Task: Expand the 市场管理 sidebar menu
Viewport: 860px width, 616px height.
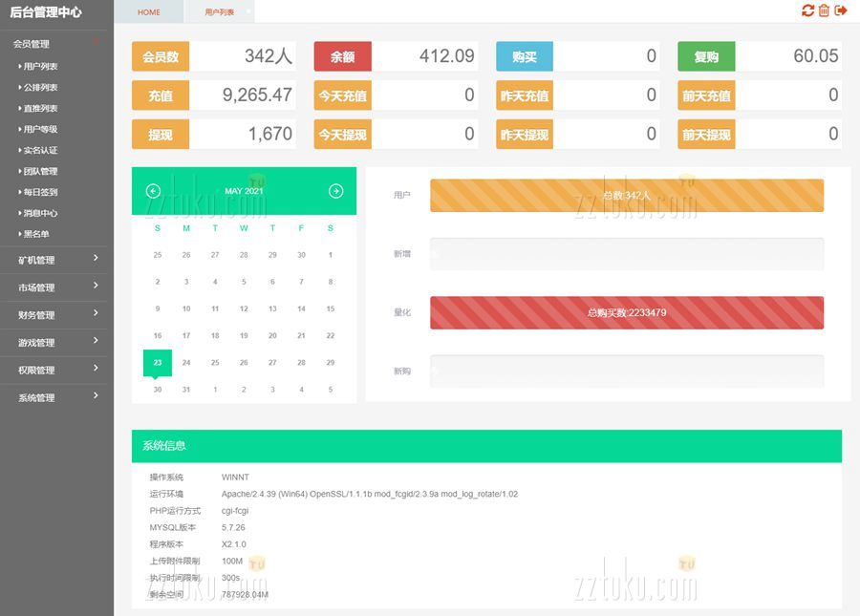Action: (x=55, y=287)
